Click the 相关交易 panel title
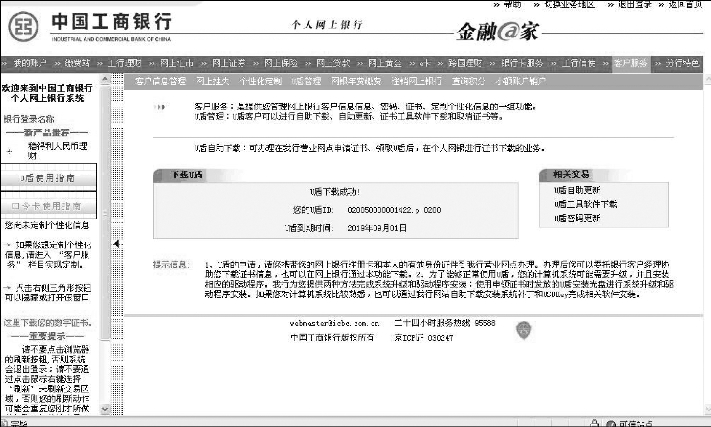This screenshot has width=711, height=427. point(571,174)
